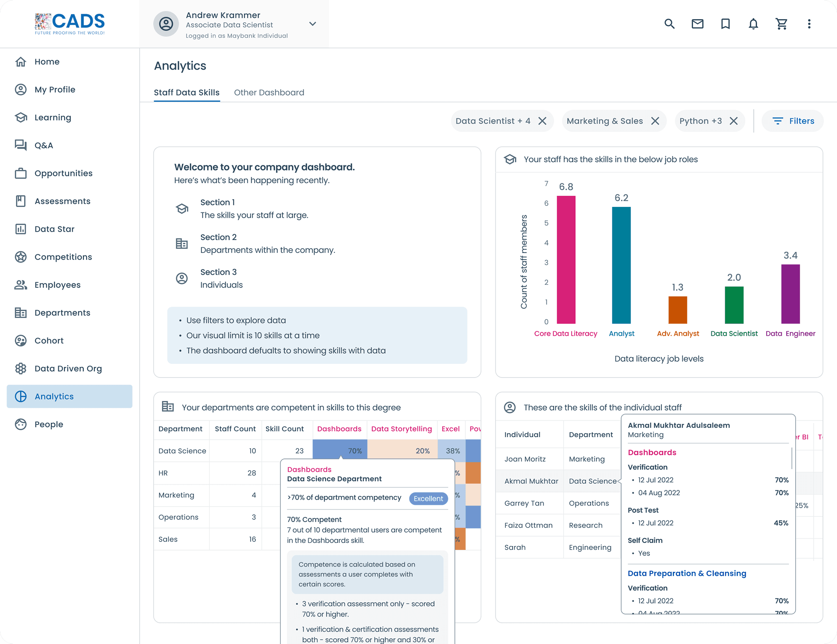This screenshot has height=644, width=837.
Task: Open Data Star in the sidebar
Action: pos(54,229)
